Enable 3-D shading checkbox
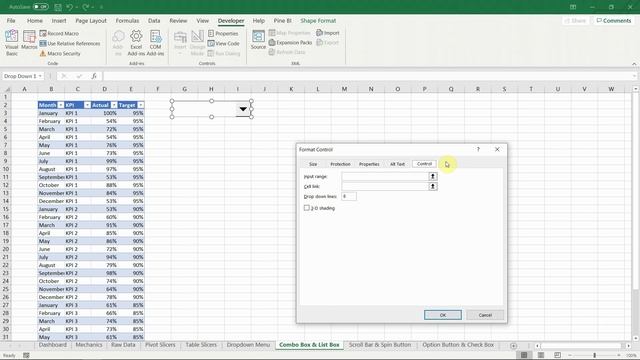This screenshot has width=640, height=360. 307,208
